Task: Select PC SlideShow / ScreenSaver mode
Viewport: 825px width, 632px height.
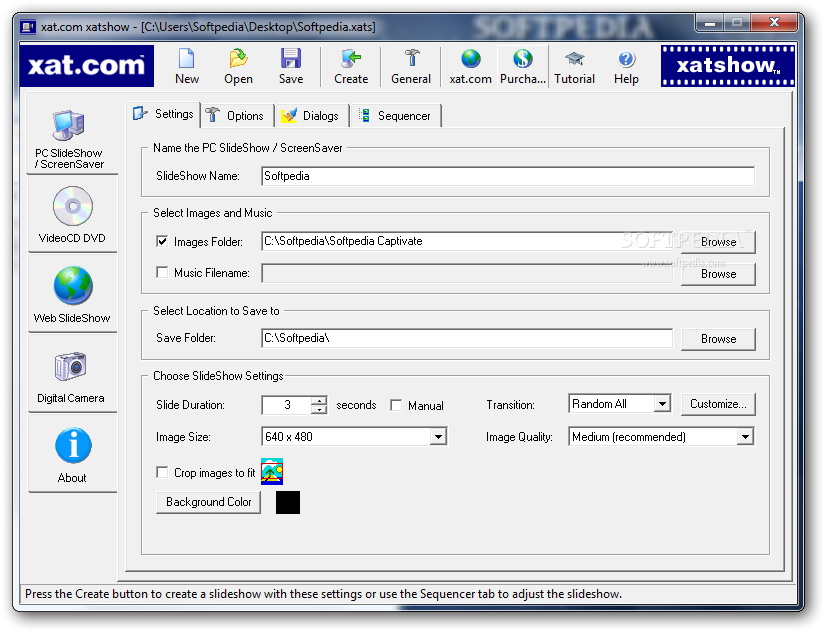Action: (72, 138)
